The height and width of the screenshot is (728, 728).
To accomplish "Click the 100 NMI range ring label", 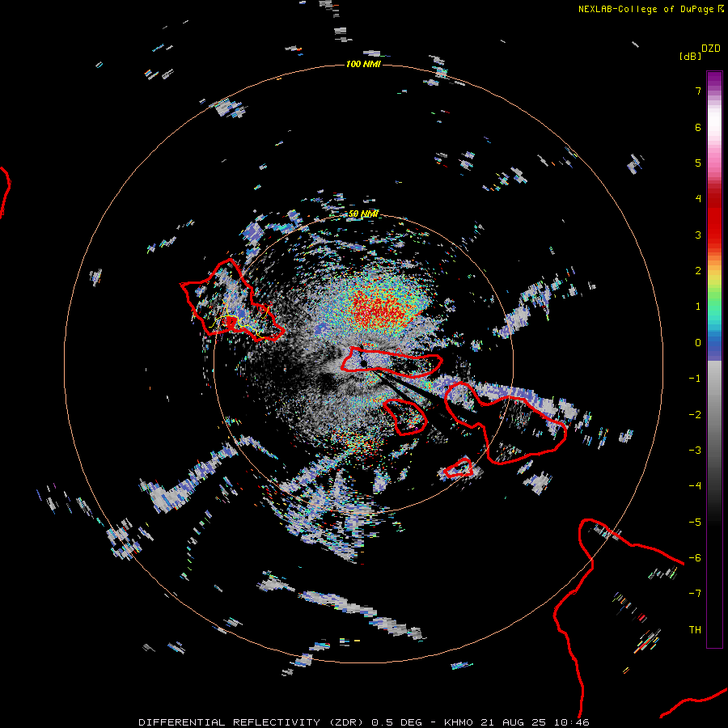I will click(363, 64).
